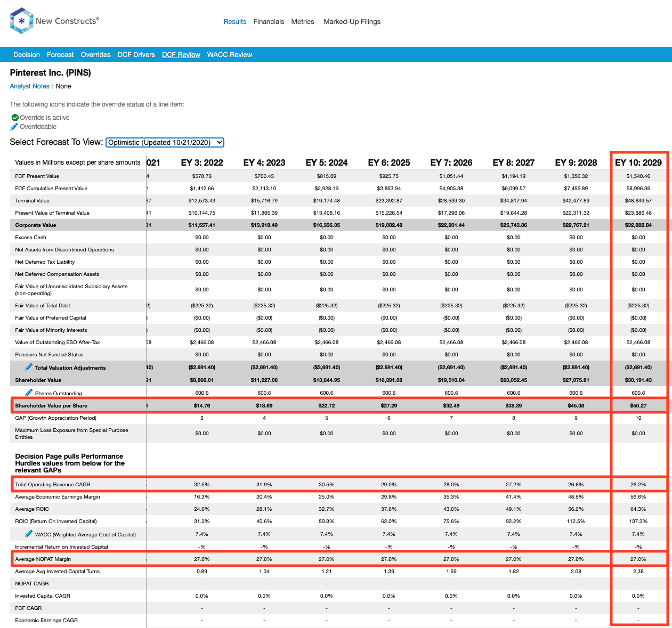
Task: Click the 137.3% ROIC cell
Action: pos(638,521)
